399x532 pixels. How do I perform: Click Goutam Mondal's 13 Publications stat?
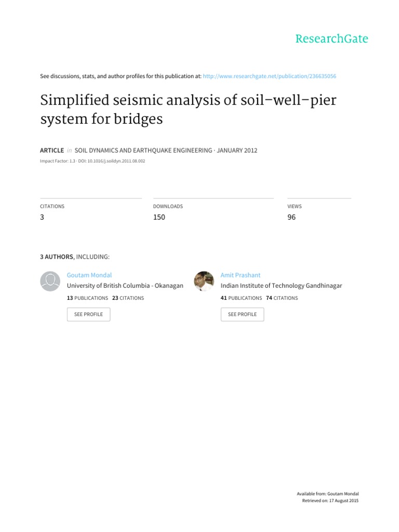click(x=87, y=298)
